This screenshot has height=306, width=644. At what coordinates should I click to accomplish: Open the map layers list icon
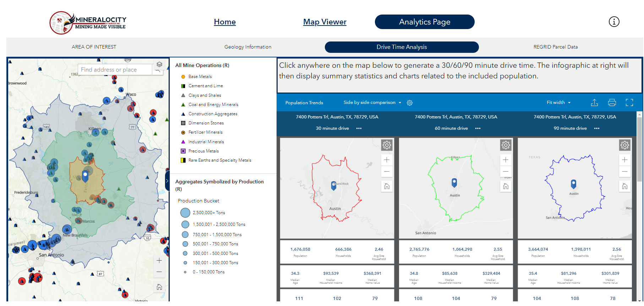[x=159, y=65]
